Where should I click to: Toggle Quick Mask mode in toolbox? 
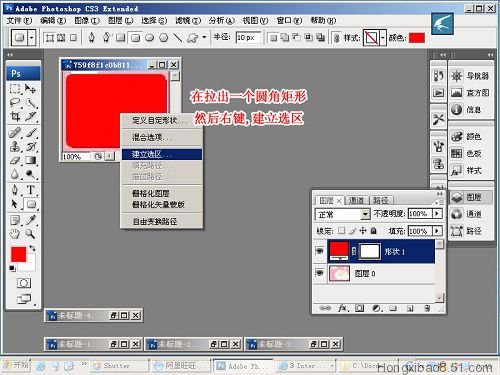point(24,283)
